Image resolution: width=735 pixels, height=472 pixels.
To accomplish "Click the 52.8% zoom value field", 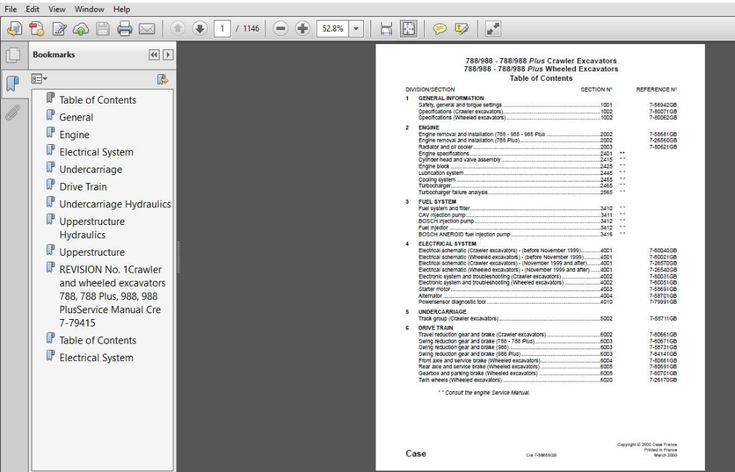I will pyautogui.click(x=333, y=29).
